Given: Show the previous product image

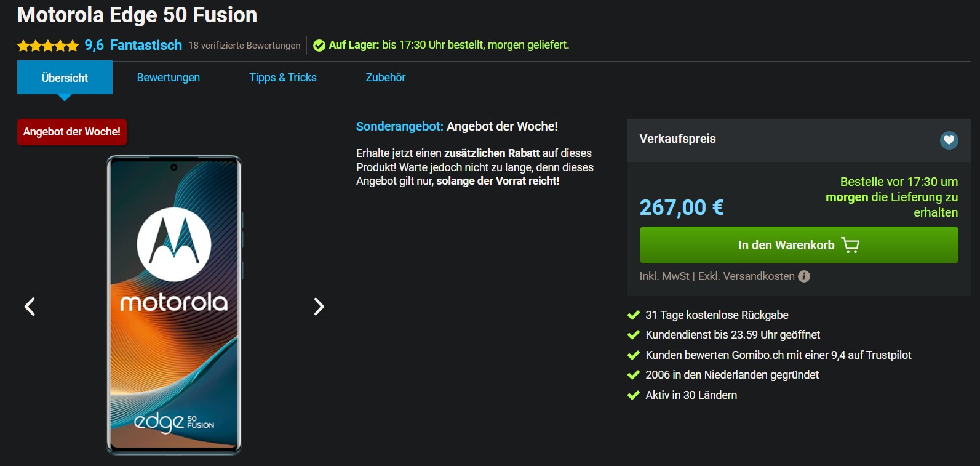Looking at the screenshot, I should 30,306.
